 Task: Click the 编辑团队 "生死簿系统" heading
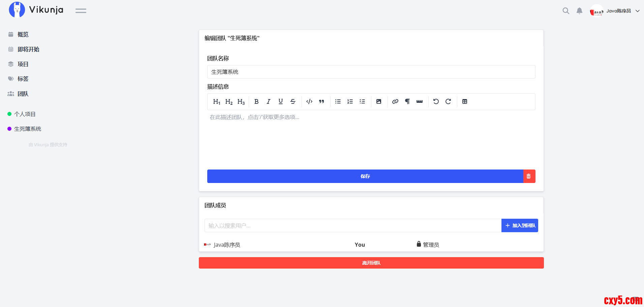click(232, 38)
